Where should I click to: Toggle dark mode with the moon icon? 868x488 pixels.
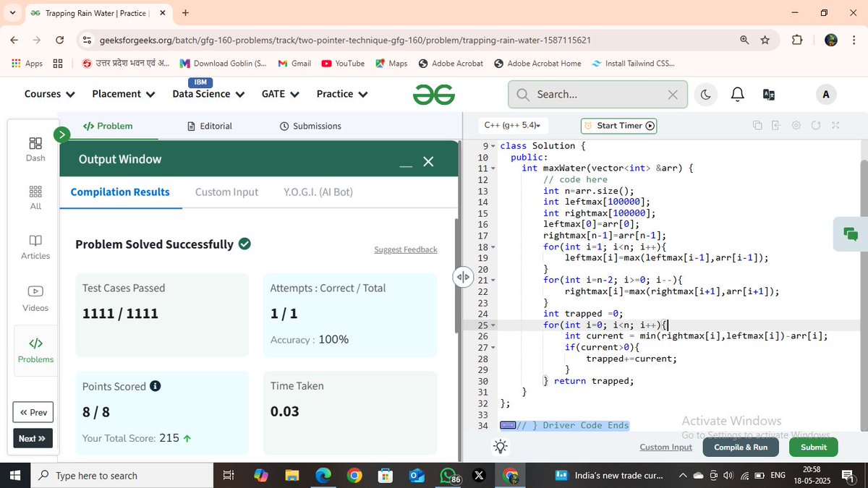(x=706, y=94)
